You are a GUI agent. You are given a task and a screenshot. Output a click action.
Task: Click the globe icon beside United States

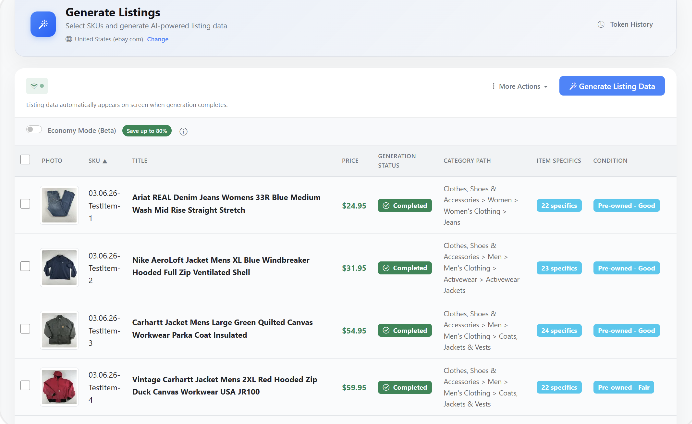(69, 39)
